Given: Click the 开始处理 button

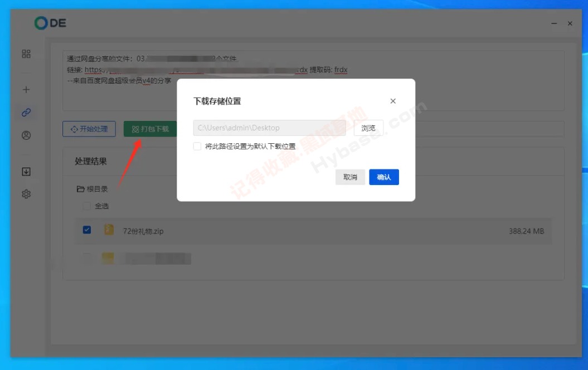Looking at the screenshot, I should coord(89,129).
